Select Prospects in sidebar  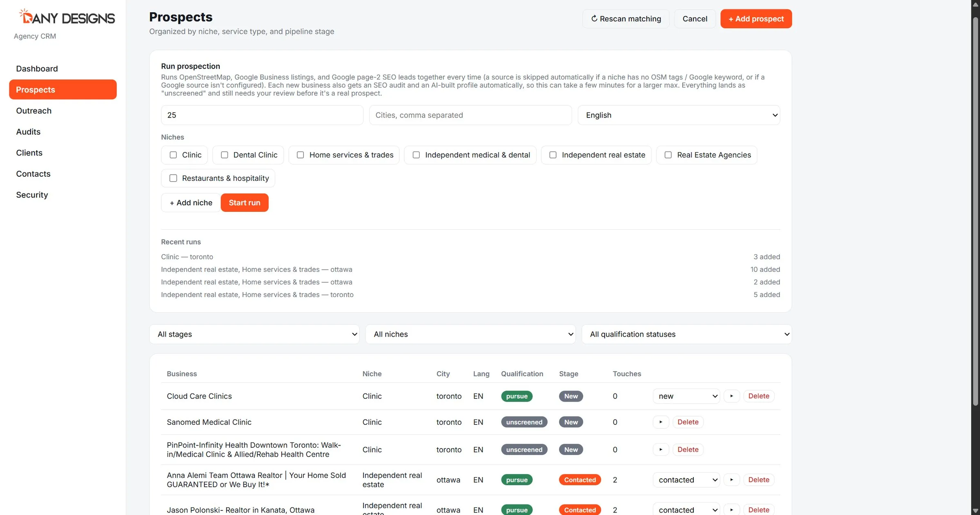point(63,89)
